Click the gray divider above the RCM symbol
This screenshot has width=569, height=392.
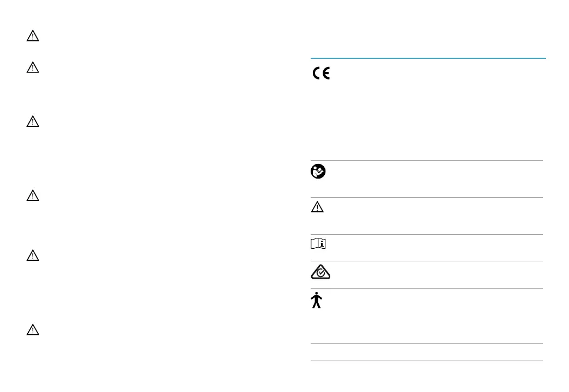click(x=427, y=261)
